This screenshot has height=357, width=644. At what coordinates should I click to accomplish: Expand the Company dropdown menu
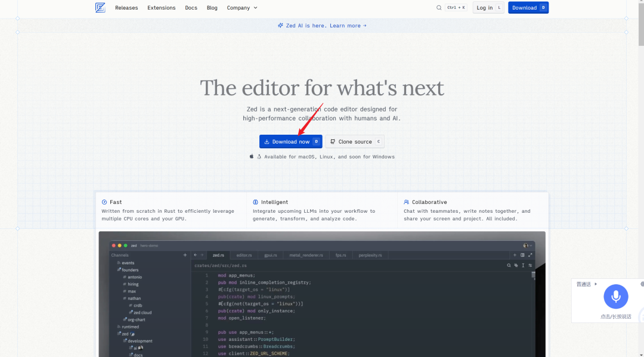[x=242, y=8]
